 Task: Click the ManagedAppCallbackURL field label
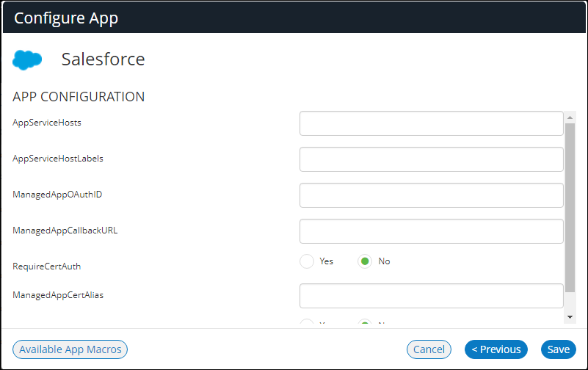(x=65, y=231)
